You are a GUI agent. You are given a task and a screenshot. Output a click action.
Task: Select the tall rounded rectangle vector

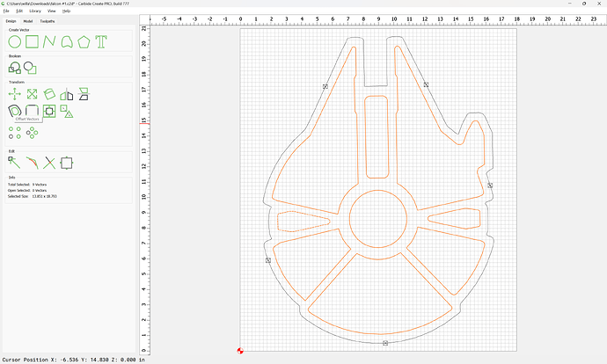(377, 137)
